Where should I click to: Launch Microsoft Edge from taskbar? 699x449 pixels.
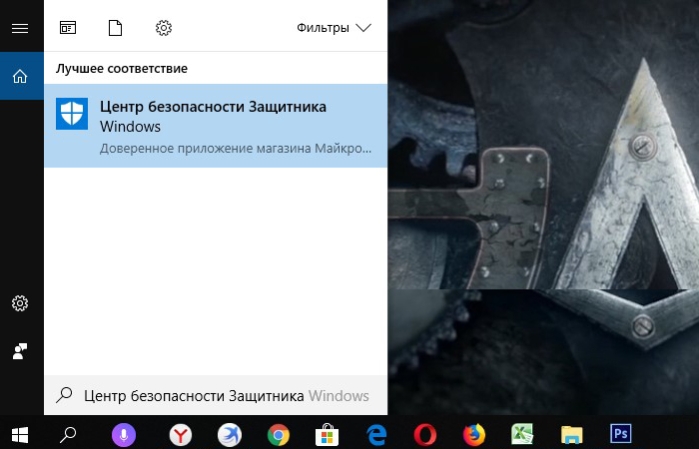point(376,434)
